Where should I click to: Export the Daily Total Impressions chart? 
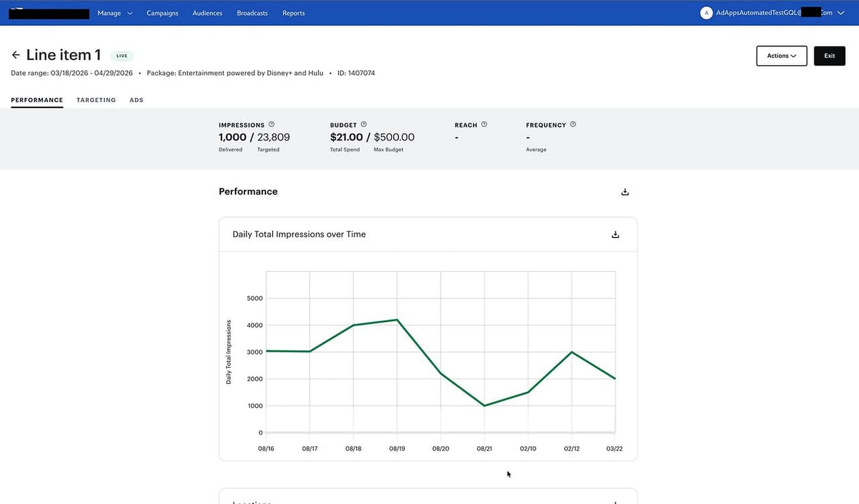coord(615,234)
